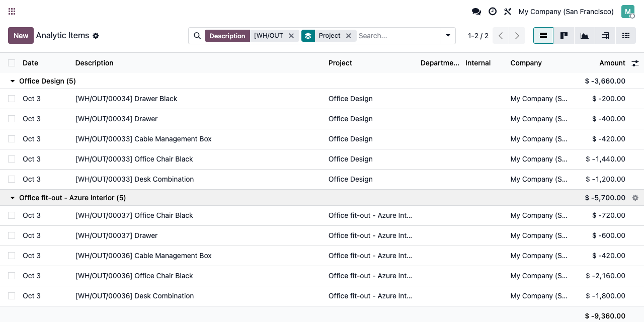Sort by the Amount column header

612,63
